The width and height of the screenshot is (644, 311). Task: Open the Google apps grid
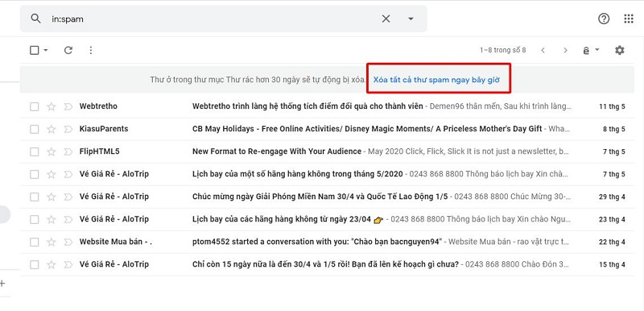(629, 19)
